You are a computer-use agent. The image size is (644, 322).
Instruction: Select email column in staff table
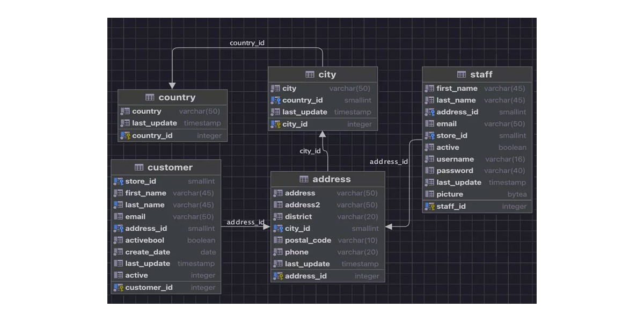coord(478,124)
